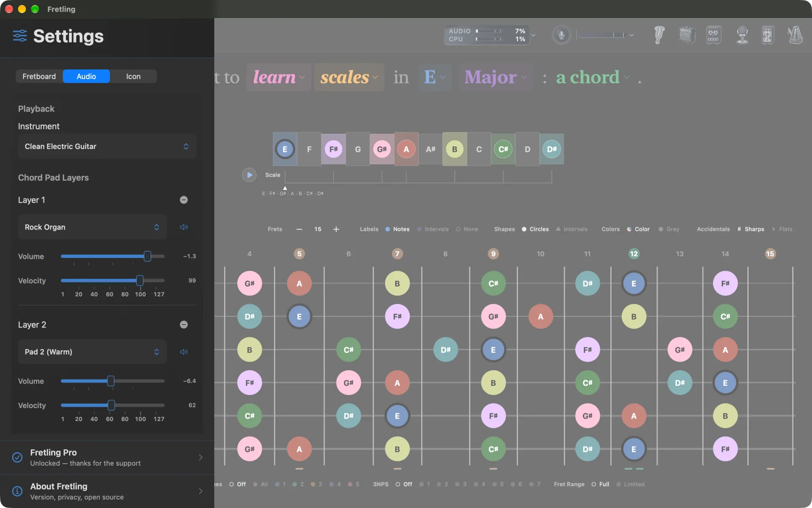Remove Layer 1 with the minus icon
Image resolution: width=812 pixels, height=508 pixels.
[184, 200]
